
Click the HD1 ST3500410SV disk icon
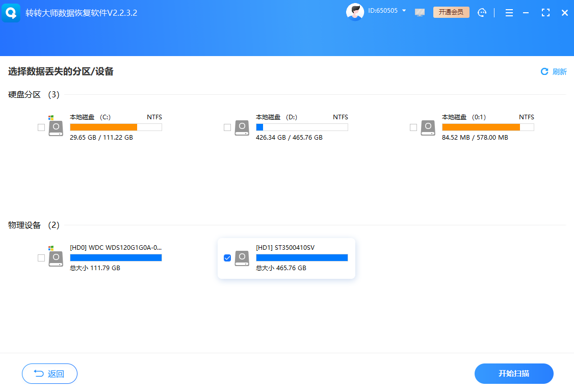(x=242, y=258)
